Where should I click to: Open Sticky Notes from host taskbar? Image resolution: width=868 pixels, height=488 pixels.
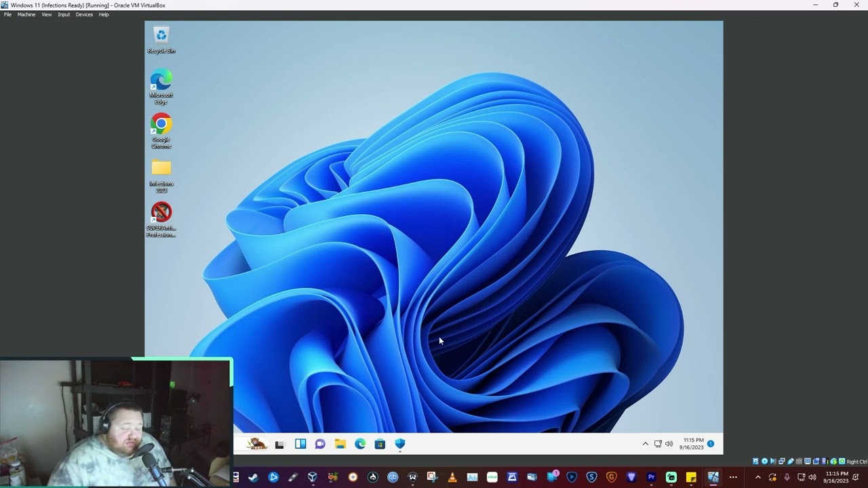(691, 477)
